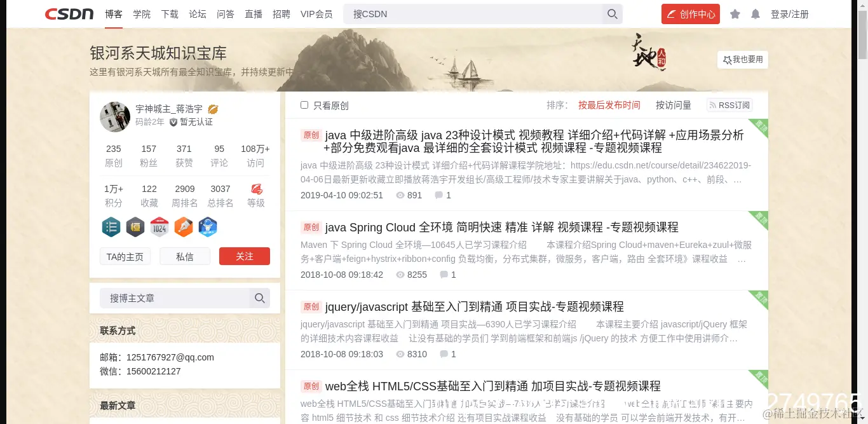
Task: Open the 问答 nav item
Action: [x=226, y=14]
